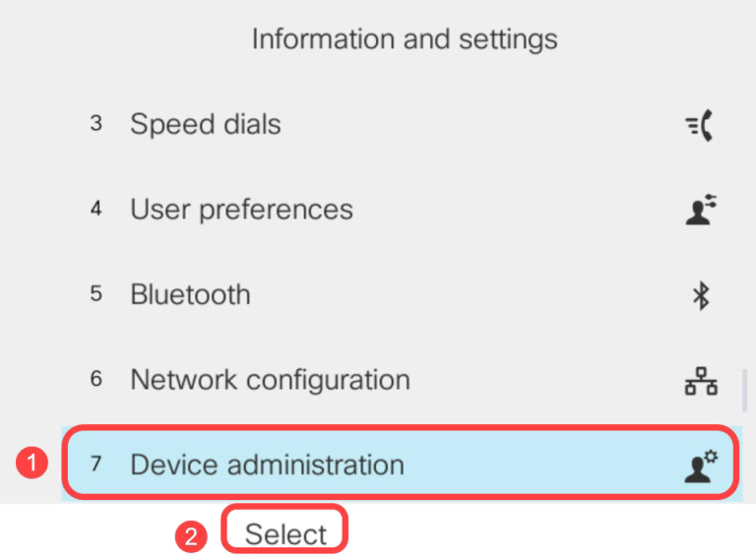Click the User preferences person icon

pyautogui.click(x=700, y=210)
